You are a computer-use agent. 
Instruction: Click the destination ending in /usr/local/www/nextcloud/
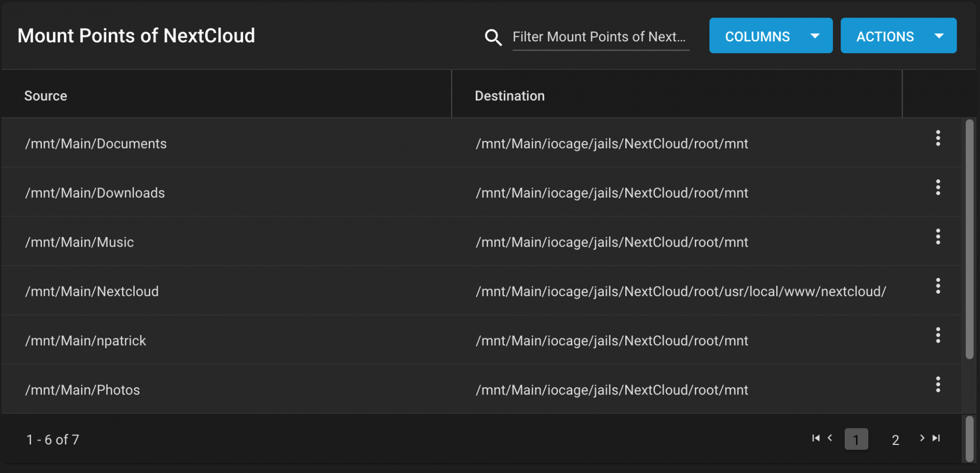click(x=681, y=291)
